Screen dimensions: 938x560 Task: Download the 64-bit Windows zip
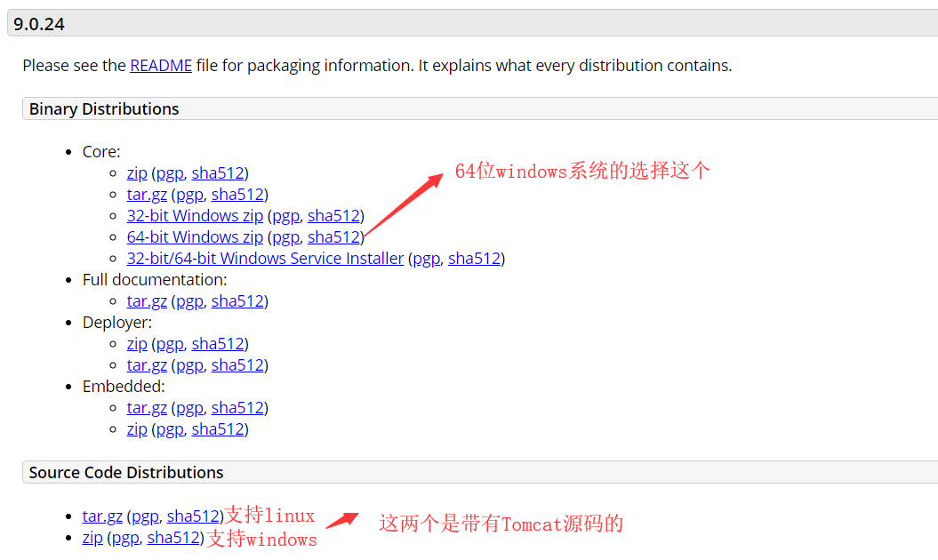tap(195, 237)
